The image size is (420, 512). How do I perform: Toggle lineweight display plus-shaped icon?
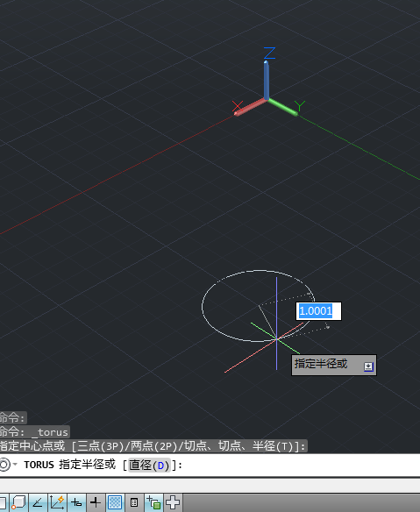[x=96, y=502]
